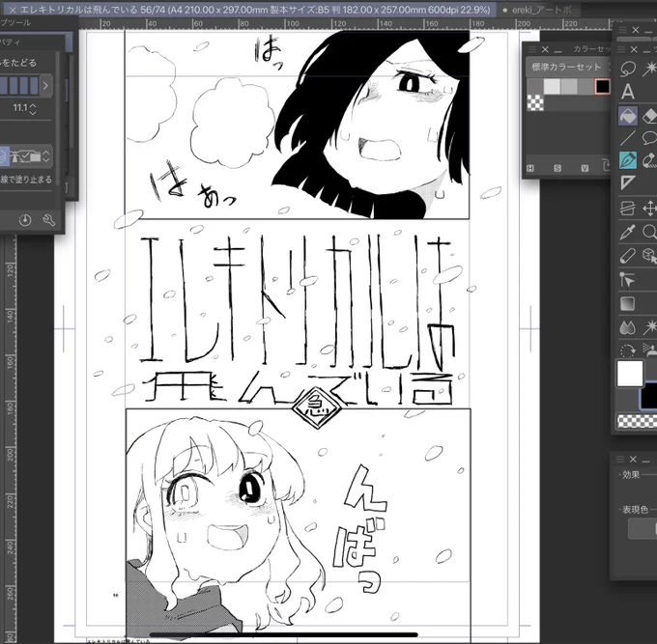
Task: Select the 3D Object operation tool
Action: pos(650,256)
